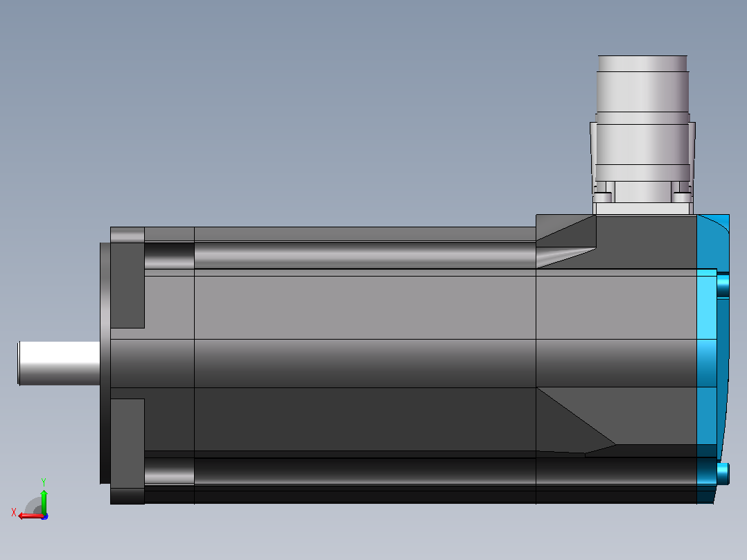This screenshot has height=560, width=747.
Task: Click the red X axis arrow of the triad
Action: [x=30, y=516]
